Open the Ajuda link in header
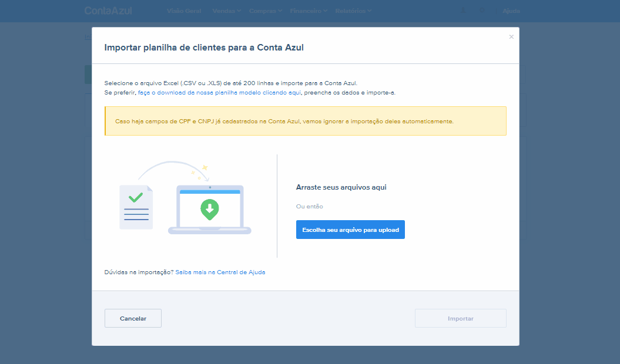 [x=511, y=11]
